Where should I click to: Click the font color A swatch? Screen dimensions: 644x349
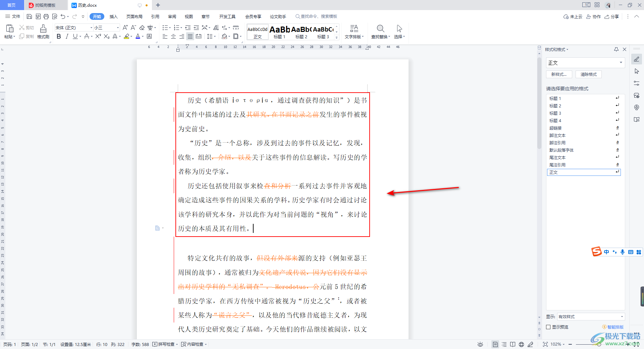pos(138,36)
